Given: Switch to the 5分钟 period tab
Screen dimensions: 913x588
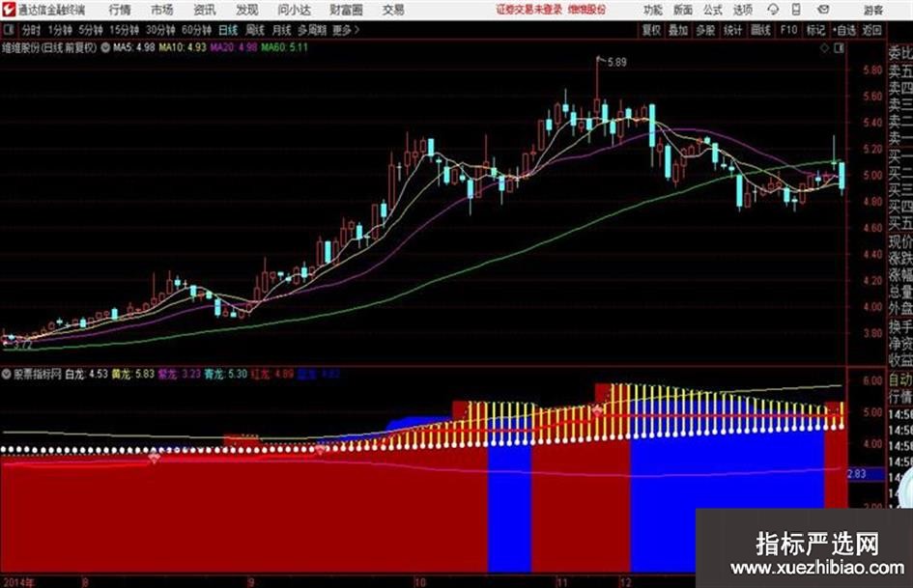Looking at the screenshot, I should (91, 30).
